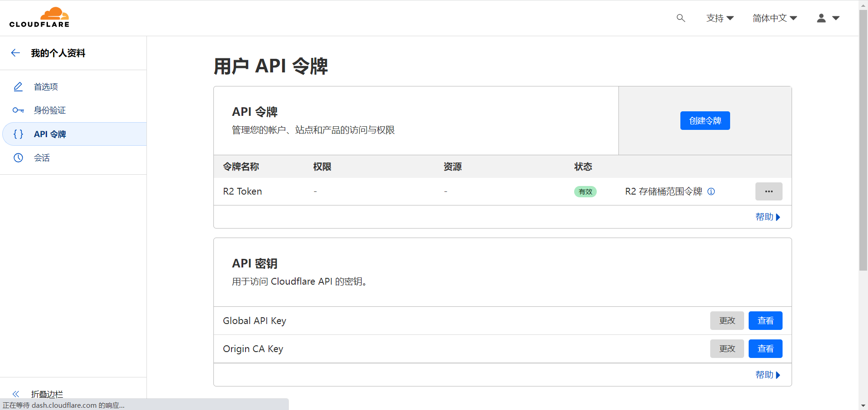The height and width of the screenshot is (410, 868).
Task: Click the search magnifier icon
Action: tap(680, 18)
